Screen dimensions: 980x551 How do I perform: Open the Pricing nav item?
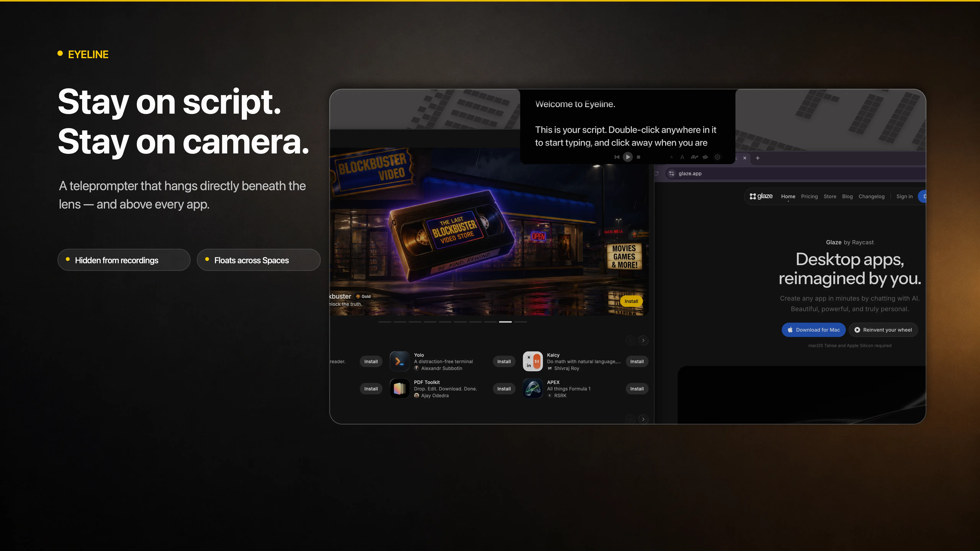(x=809, y=197)
